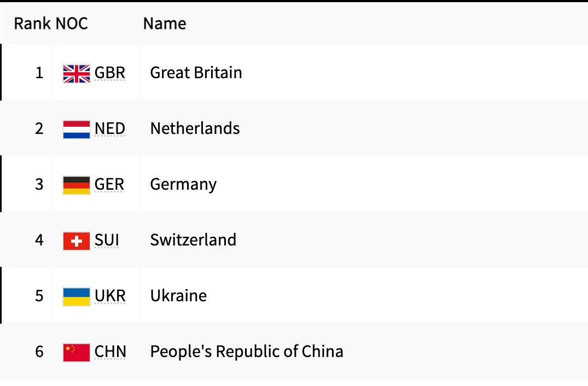Click the People's Republic of China text
The image size is (588, 386).
(x=247, y=352)
